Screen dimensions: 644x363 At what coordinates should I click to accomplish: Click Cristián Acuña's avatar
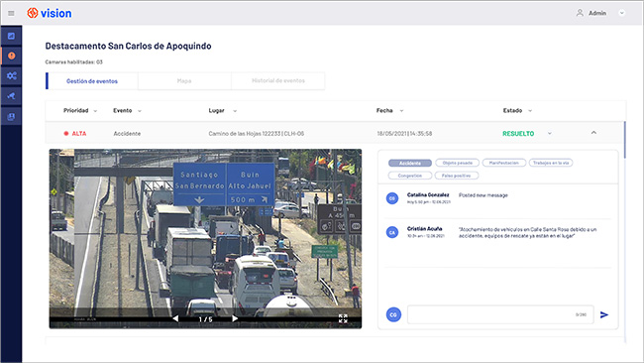(392, 233)
